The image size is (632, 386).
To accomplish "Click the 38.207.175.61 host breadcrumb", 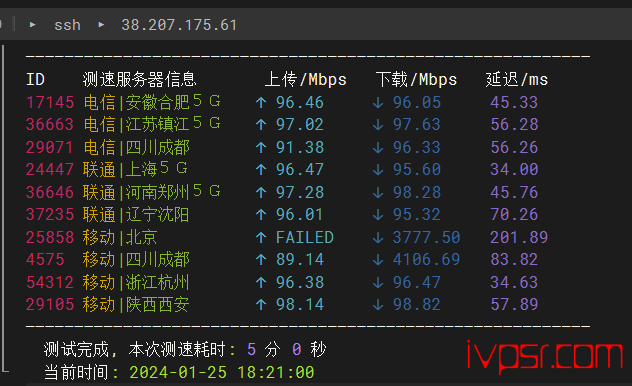I will pyautogui.click(x=179, y=25).
